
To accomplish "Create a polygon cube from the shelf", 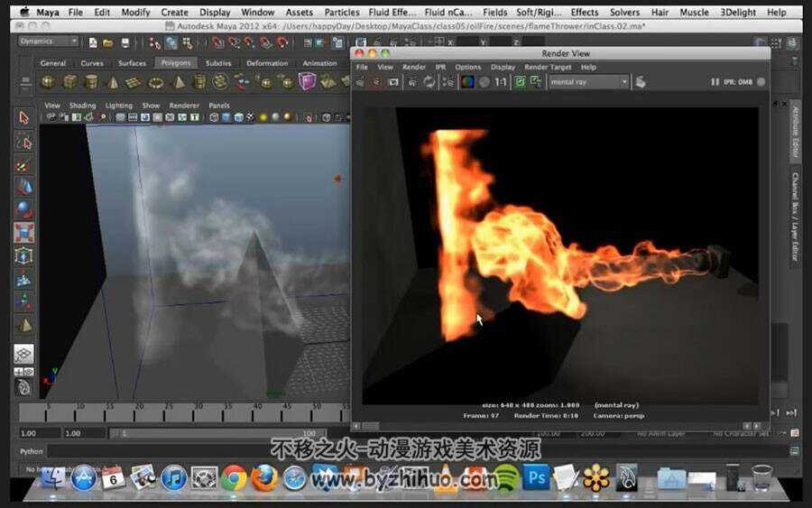I will [69, 82].
